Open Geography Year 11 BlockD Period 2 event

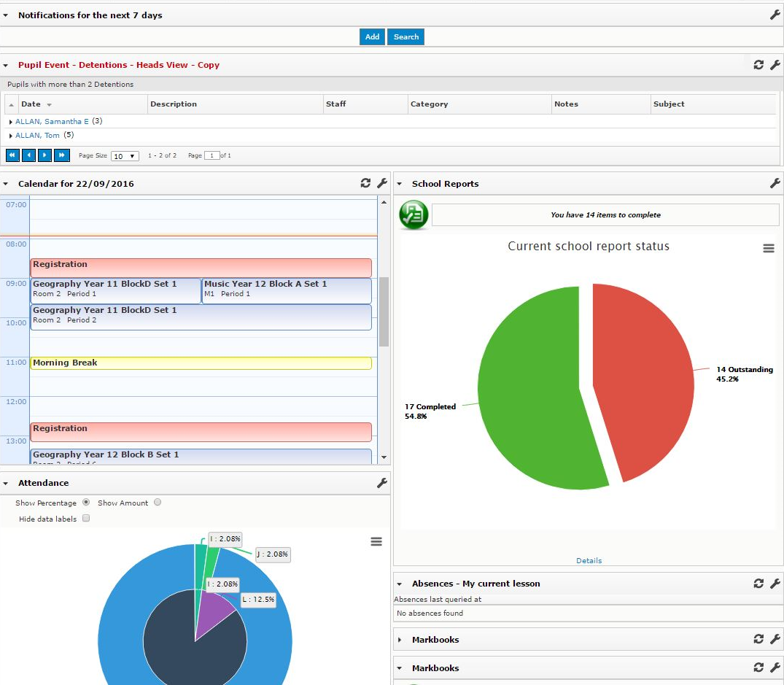click(201, 317)
